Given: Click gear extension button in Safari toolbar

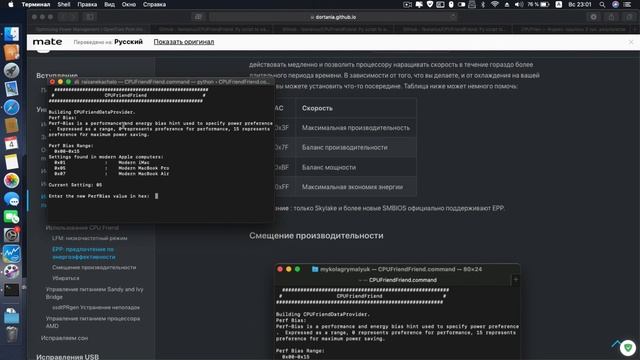Looking at the screenshot, I should [x=593, y=17].
